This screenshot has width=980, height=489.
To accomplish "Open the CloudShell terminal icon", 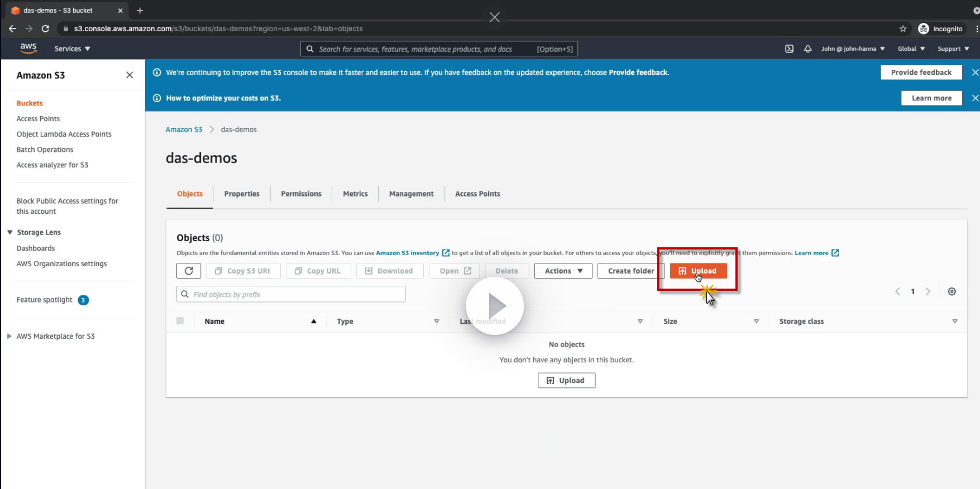I will coord(789,49).
